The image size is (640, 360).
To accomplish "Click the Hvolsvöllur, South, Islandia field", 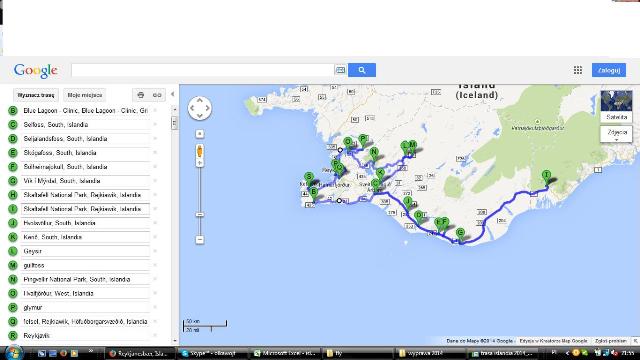I will tap(86, 223).
